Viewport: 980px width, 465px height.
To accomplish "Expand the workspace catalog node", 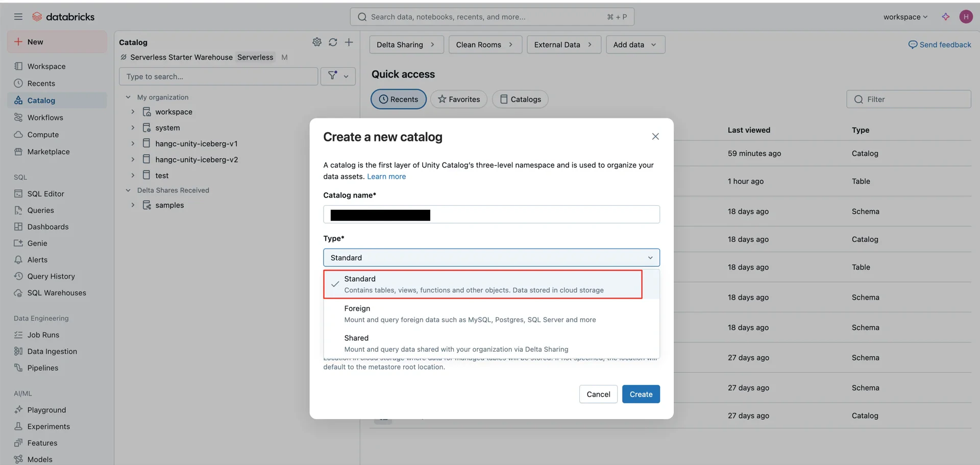I will (133, 112).
